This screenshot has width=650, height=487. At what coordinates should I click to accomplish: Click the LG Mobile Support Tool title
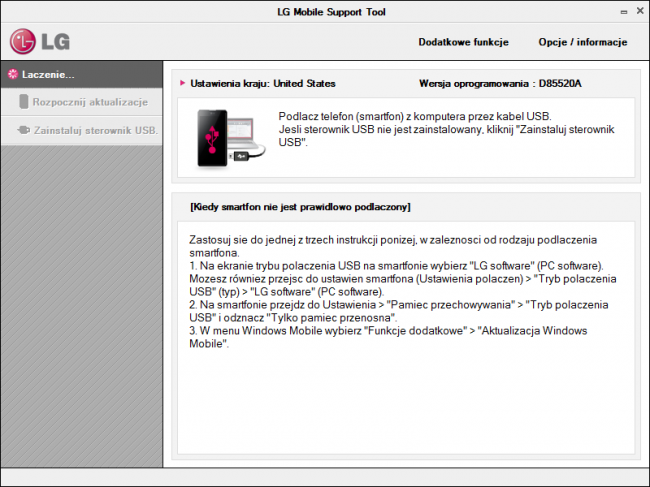tap(331, 12)
